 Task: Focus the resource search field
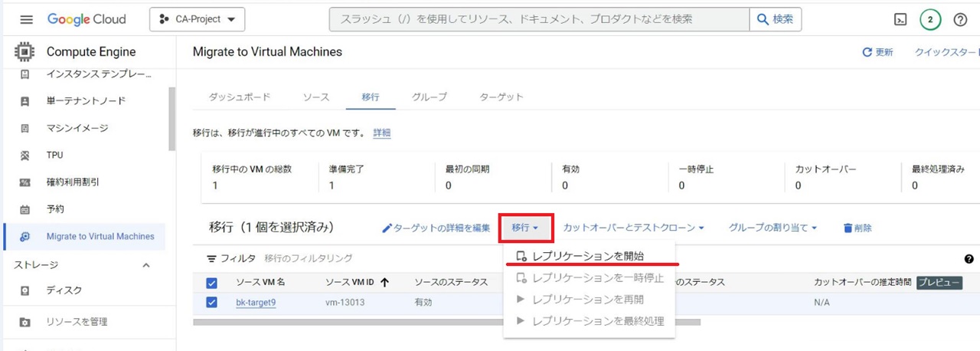pyautogui.click(x=539, y=19)
